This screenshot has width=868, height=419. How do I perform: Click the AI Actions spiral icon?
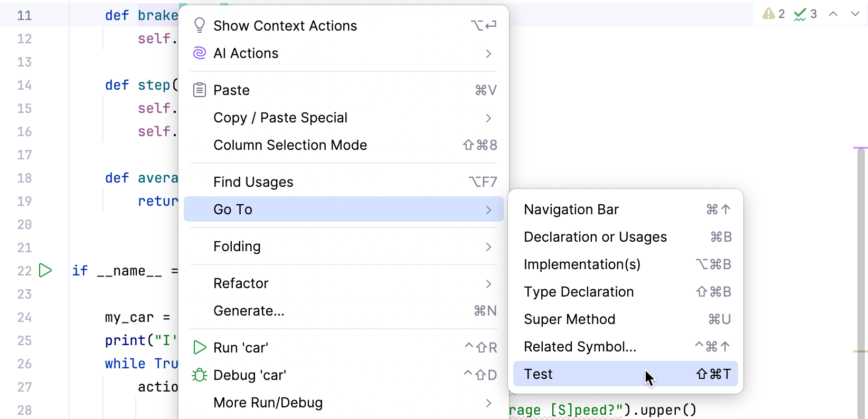(x=200, y=53)
